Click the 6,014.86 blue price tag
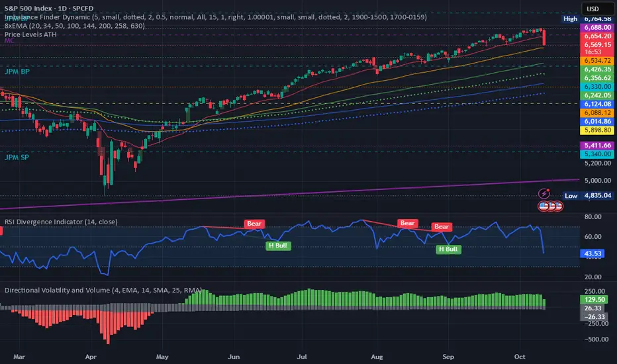 coord(597,121)
